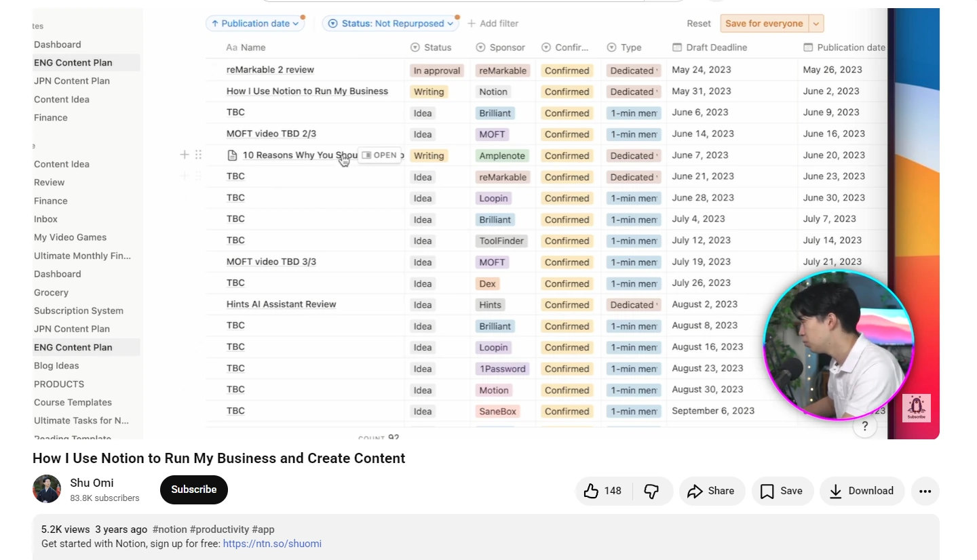Click Shu Omi channel name

92,483
